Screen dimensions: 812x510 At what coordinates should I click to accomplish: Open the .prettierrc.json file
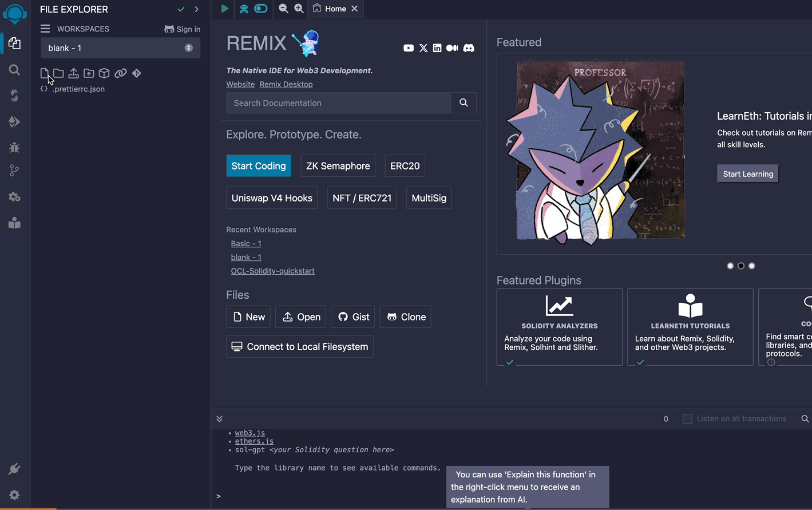point(78,89)
